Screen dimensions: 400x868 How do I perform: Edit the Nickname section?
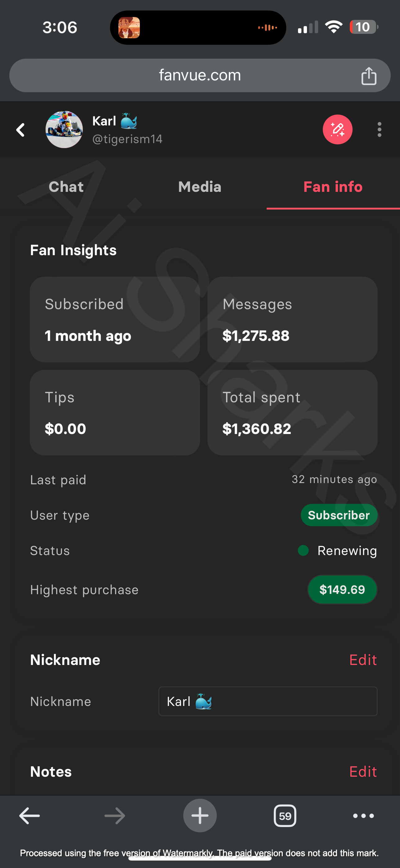[362, 660]
